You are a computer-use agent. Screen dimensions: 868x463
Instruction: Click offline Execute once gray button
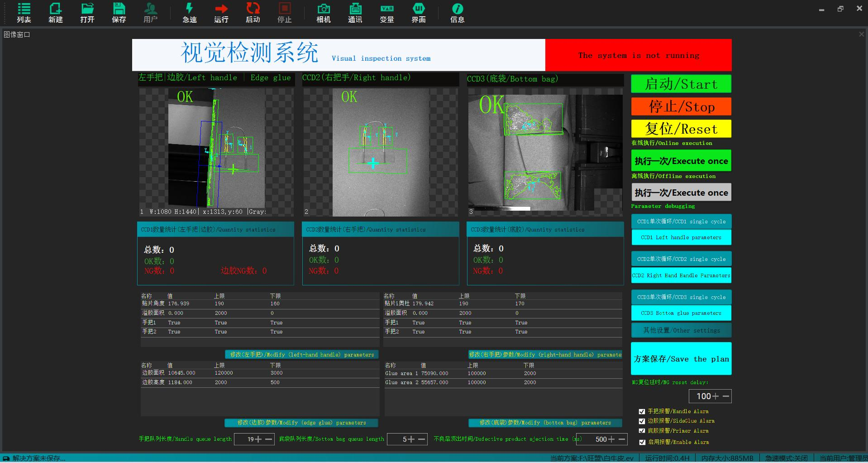coord(681,193)
